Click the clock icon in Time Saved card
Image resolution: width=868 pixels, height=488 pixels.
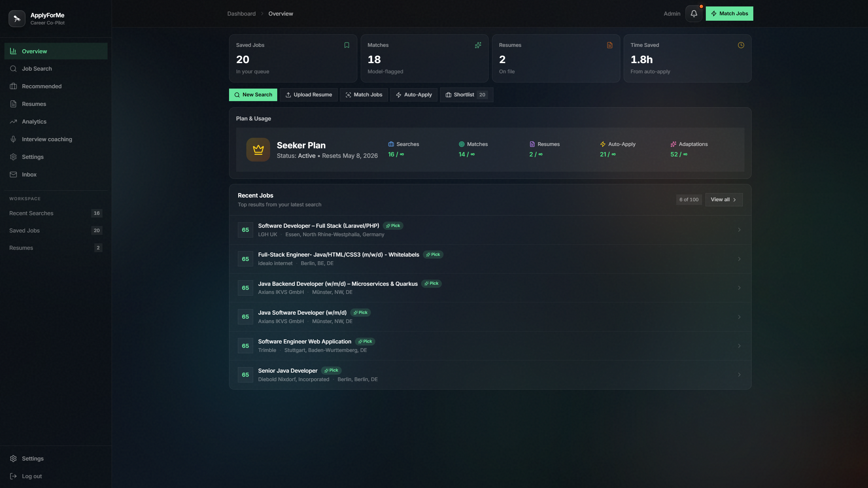(x=741, y=45)
